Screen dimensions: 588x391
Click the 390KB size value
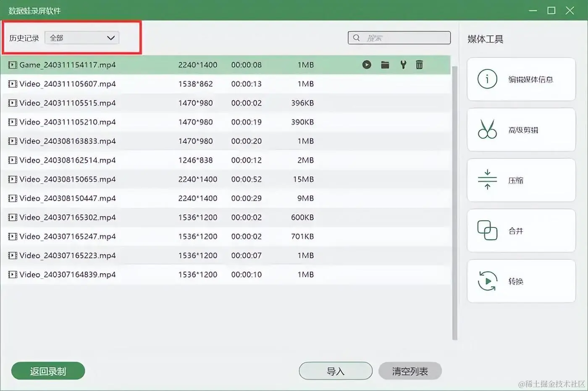(302, 122)
